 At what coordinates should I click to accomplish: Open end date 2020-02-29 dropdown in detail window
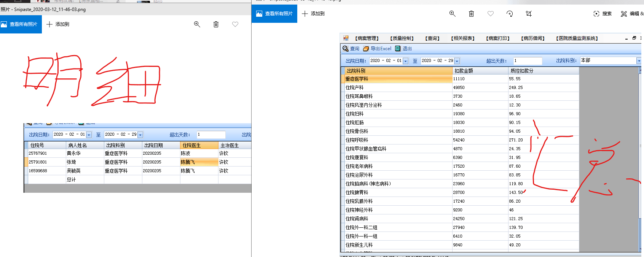140,135
